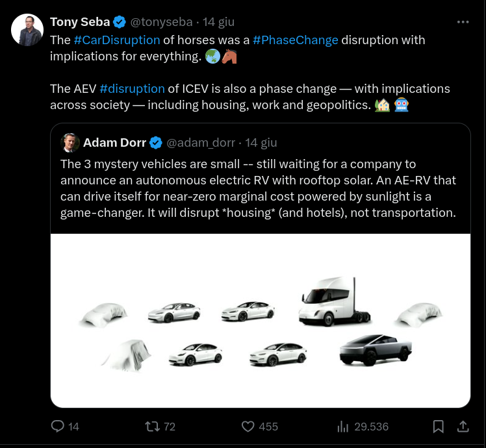The height and width of the screenshot is (448, 486).
Task: Click Adam Dorr's verified checkmark badge
Action: click(157, 143)
